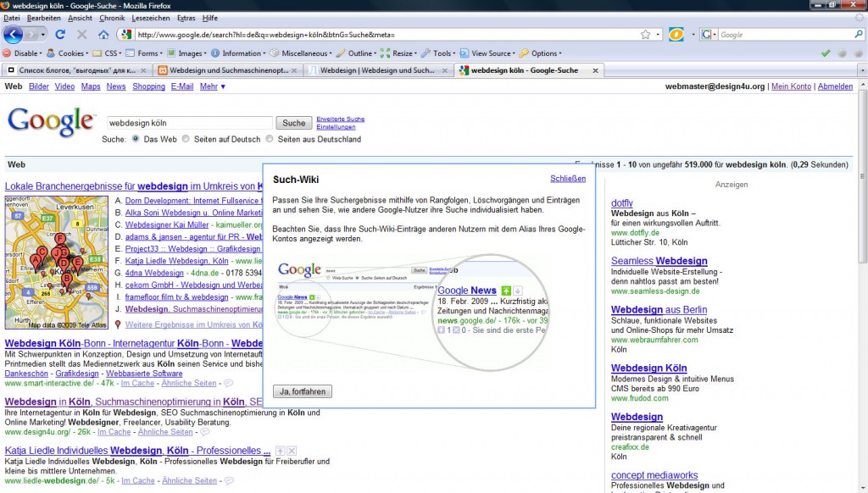
Task: Click the Resize toolbar item
Action: [399, 53]
